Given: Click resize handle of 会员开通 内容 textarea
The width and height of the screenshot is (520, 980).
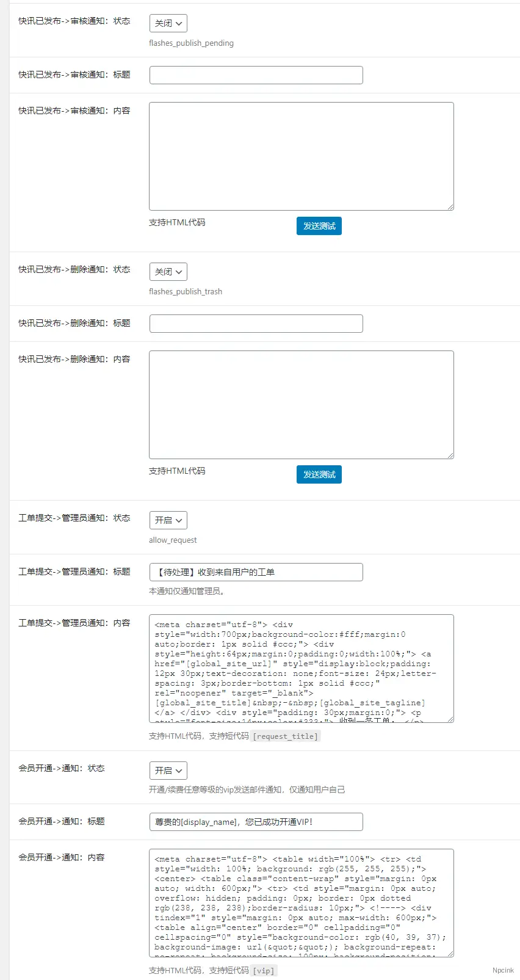Looking at the screenshot, I should [450, 954].
